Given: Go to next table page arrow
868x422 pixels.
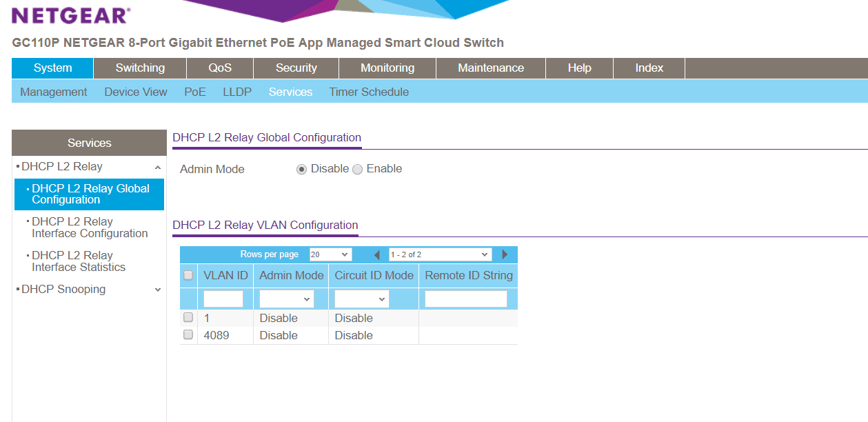Looking at the screenshot, I should point(505,255).
